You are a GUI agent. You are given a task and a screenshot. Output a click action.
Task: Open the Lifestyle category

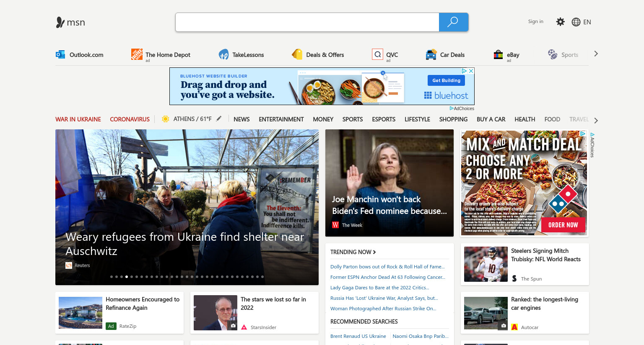417,119
